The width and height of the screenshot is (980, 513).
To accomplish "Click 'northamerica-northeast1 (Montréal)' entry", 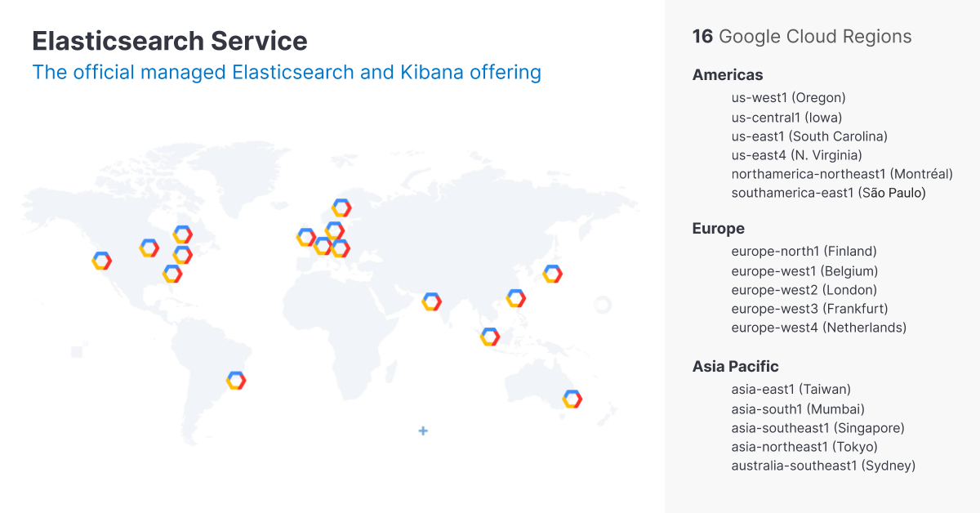I will pyautogui.click(x=842, y=174).
